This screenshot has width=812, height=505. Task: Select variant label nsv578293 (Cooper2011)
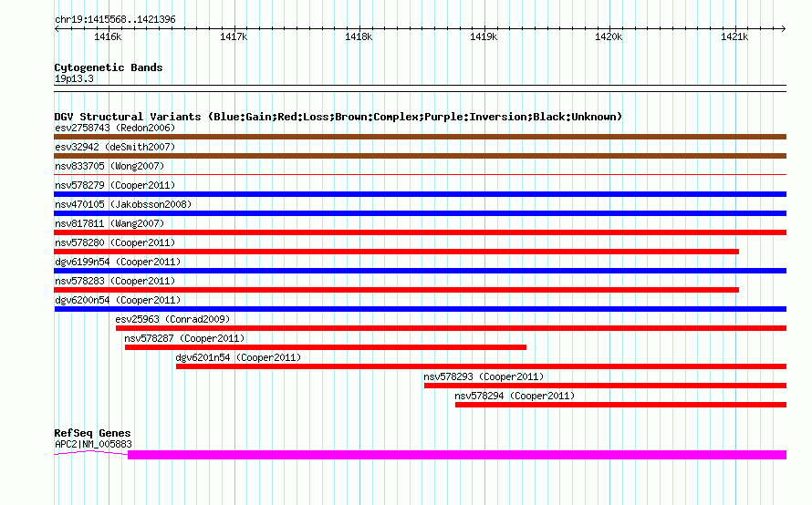click(484, 376)
